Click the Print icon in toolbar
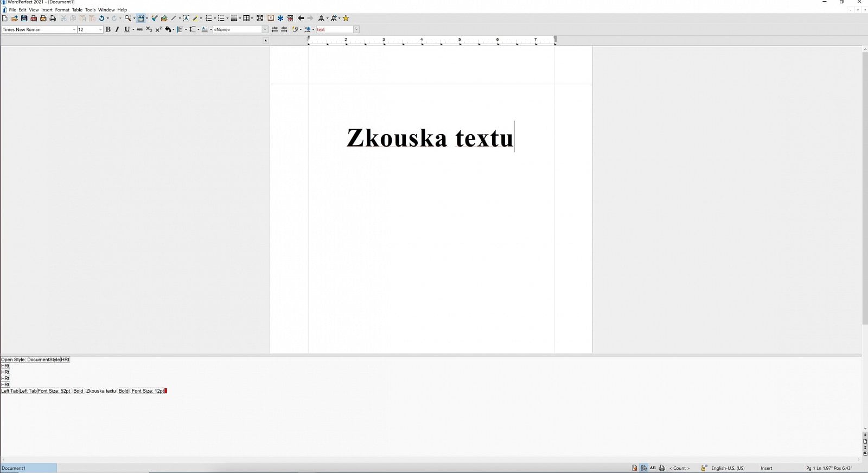 (53, 18)
